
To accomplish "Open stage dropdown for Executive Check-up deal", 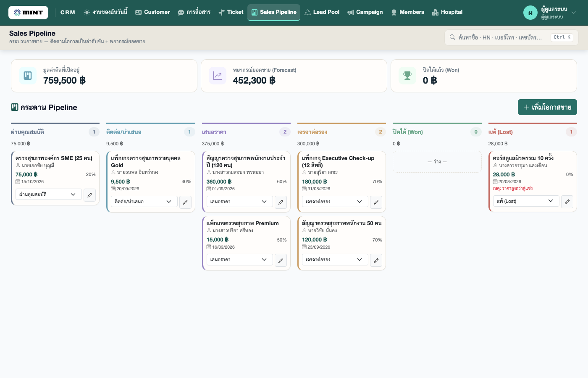I will click(x=335, y=202).
